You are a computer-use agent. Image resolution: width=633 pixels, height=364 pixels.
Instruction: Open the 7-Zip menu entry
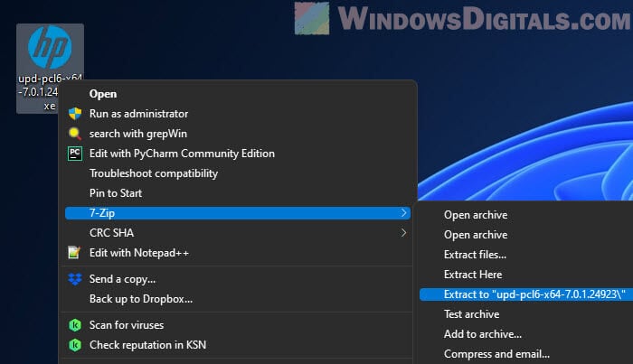tap(238, 213)
